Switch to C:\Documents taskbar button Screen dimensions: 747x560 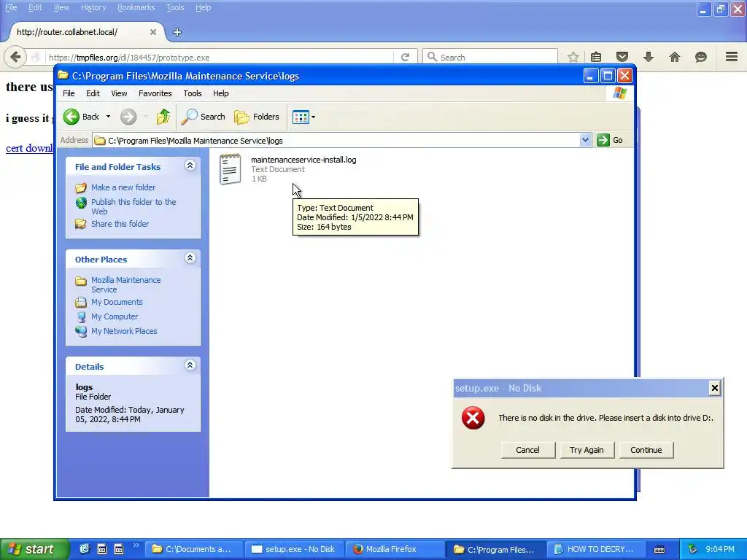[x=194, y=549]
